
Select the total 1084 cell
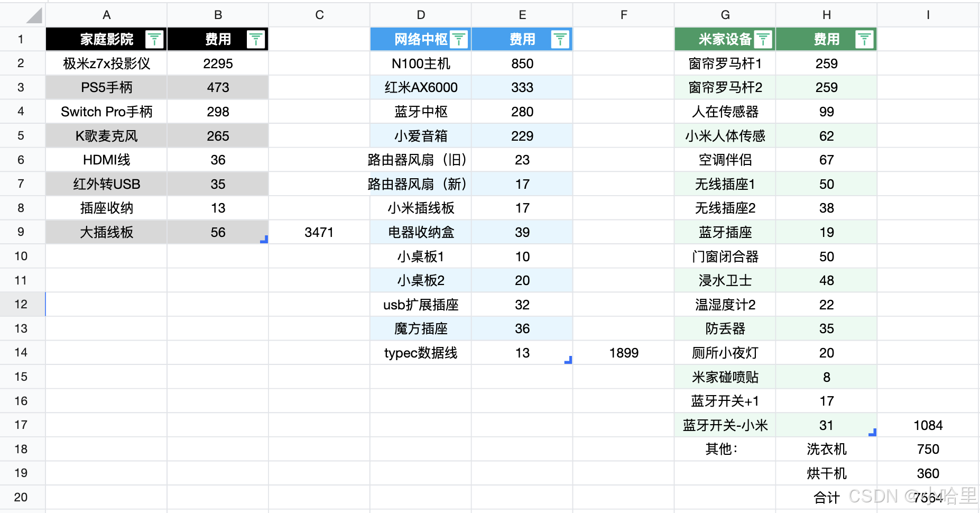pos(928,425)
